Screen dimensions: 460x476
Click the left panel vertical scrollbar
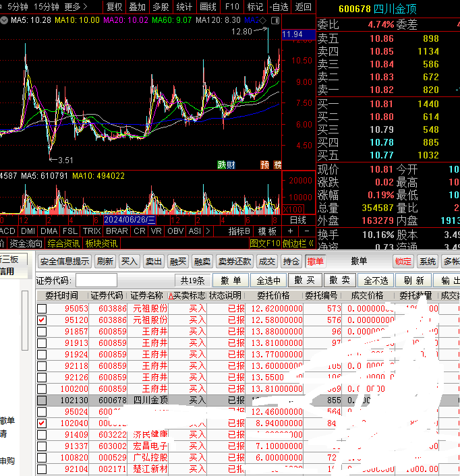point(25,320)
